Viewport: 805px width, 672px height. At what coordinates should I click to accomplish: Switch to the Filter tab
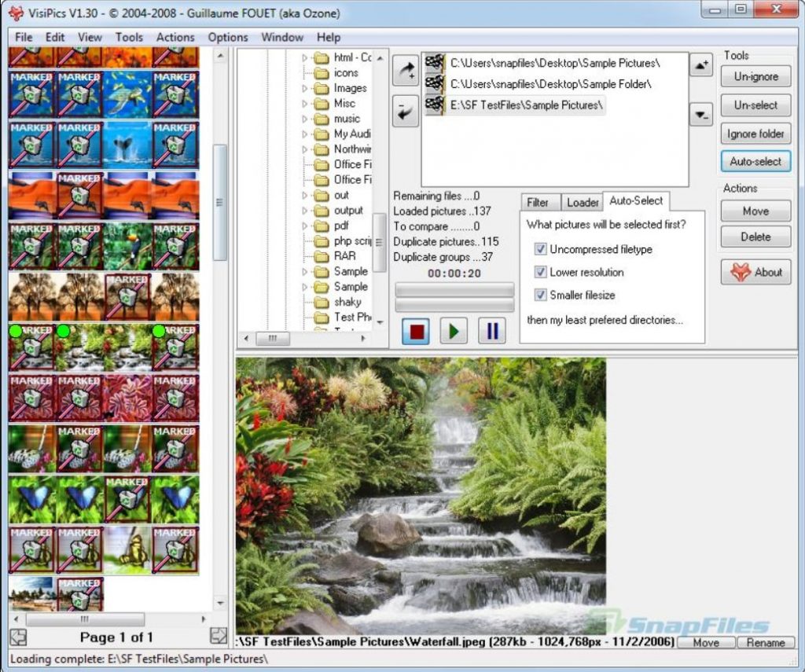[x=539, y=202]
